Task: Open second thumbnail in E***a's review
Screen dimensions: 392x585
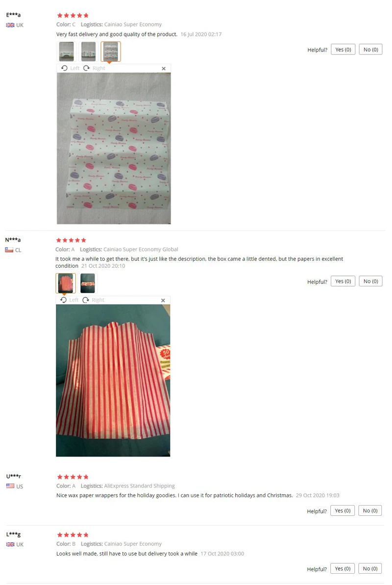Action: (88, 51)
